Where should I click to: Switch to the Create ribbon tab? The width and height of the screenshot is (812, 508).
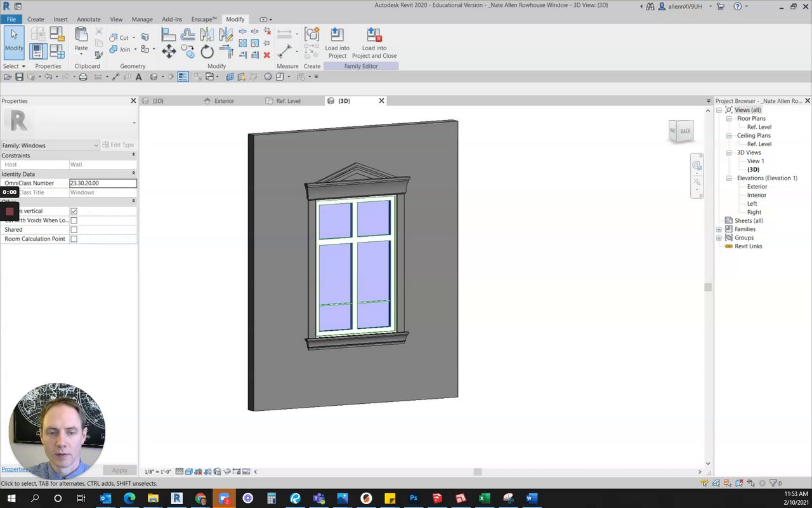[36, 20]
